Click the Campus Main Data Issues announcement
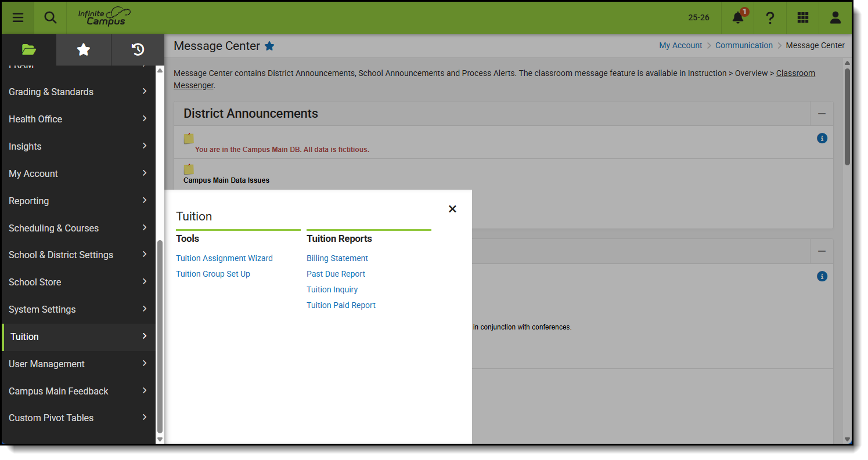This screenshot has width=868, height=460. point(226,180)
